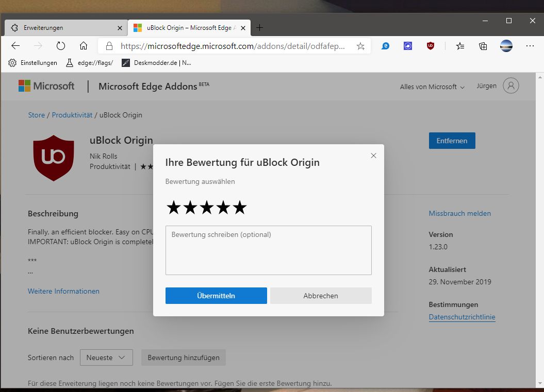
Task: Open the purple circle extension icon
Action: click(408, 46)
